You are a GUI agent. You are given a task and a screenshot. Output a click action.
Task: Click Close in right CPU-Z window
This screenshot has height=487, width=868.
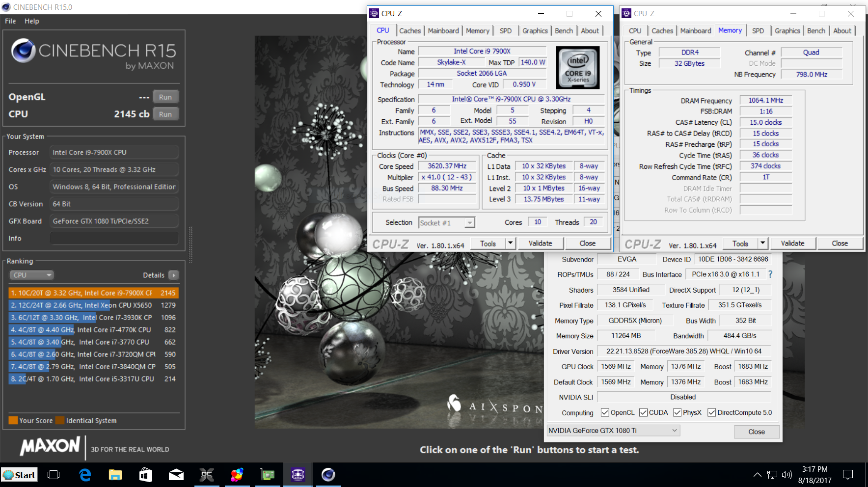[x=840, y=243]
